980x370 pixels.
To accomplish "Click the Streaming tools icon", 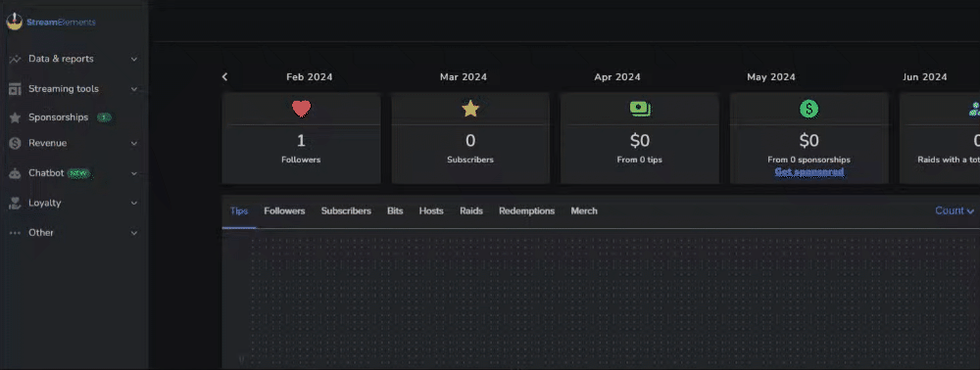I will click(15, 89).
